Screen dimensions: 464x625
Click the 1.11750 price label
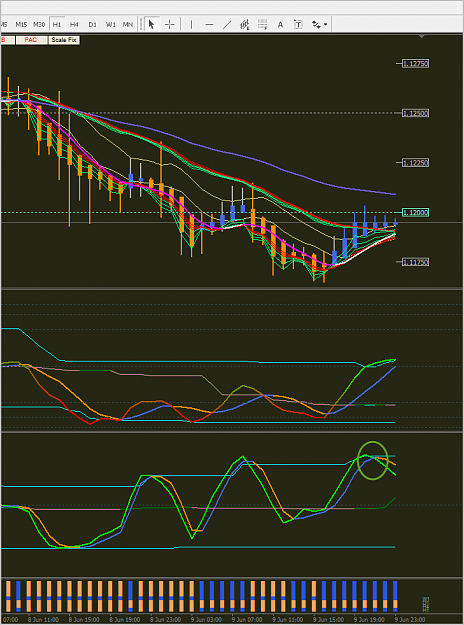click(x=415, y=262)
